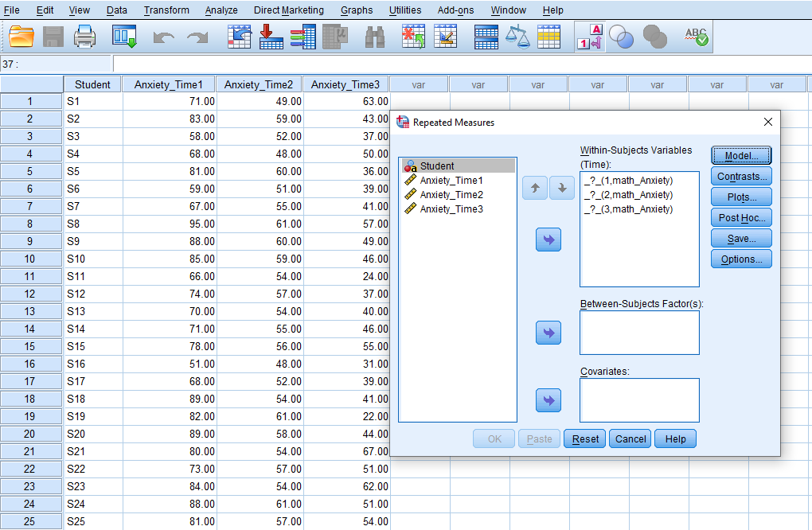
Task: Move variable up with the up arrow
Action: pyautogui.click(x=535, y=188)
